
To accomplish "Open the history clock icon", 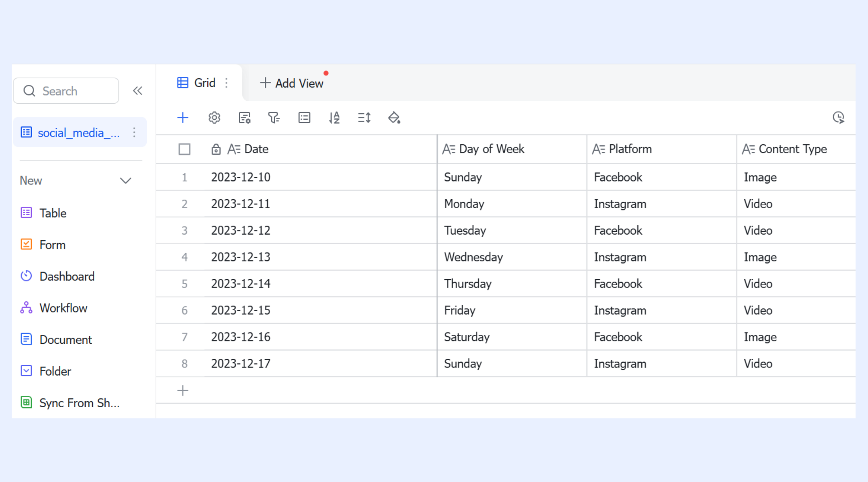I will click(838, 118).
